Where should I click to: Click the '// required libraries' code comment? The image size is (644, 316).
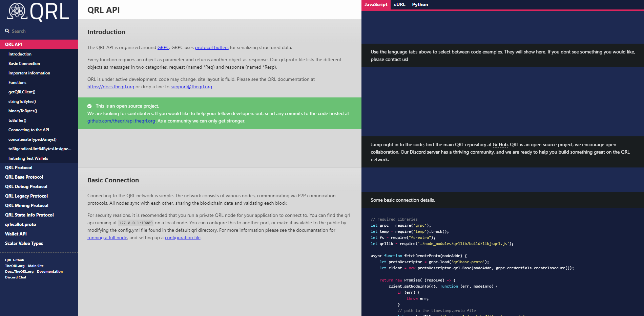(x=394, y=219)
